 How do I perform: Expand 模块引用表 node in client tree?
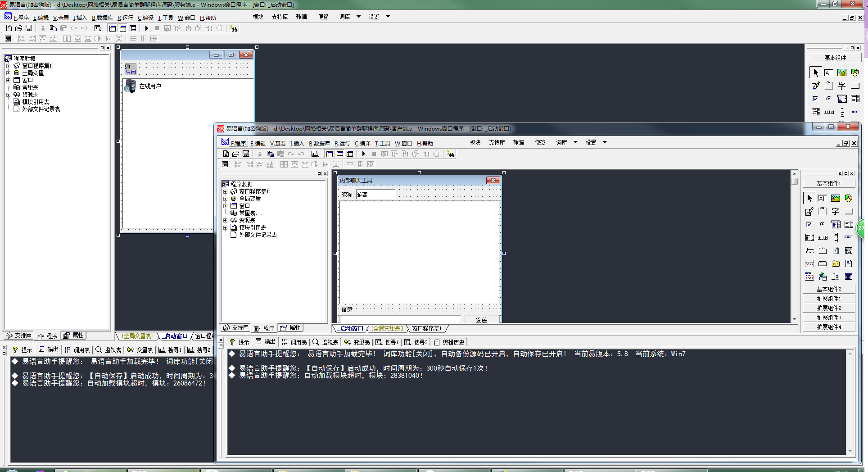pyautogui.click(x=226, y=227)
